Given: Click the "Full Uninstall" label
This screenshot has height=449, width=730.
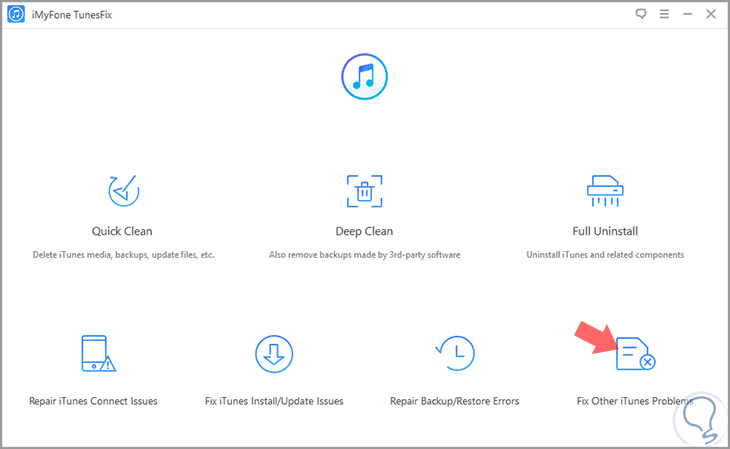Looking at the screenshot, I should coord(605,231).
